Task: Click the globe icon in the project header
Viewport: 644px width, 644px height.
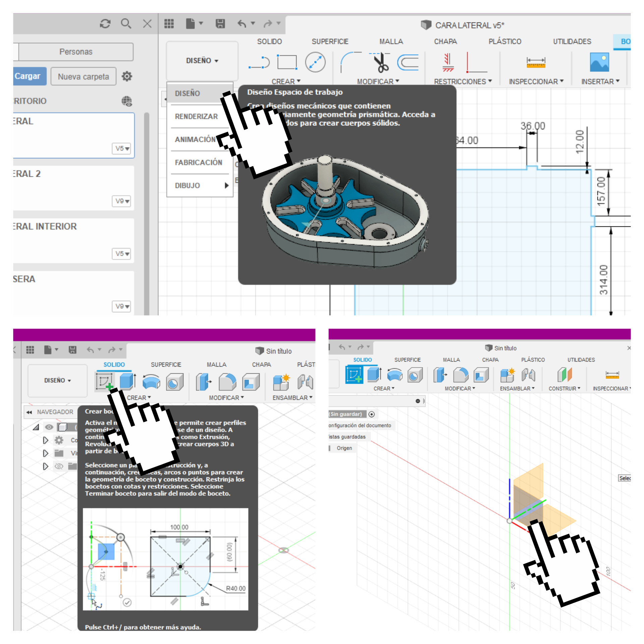Action: (127, 101)
